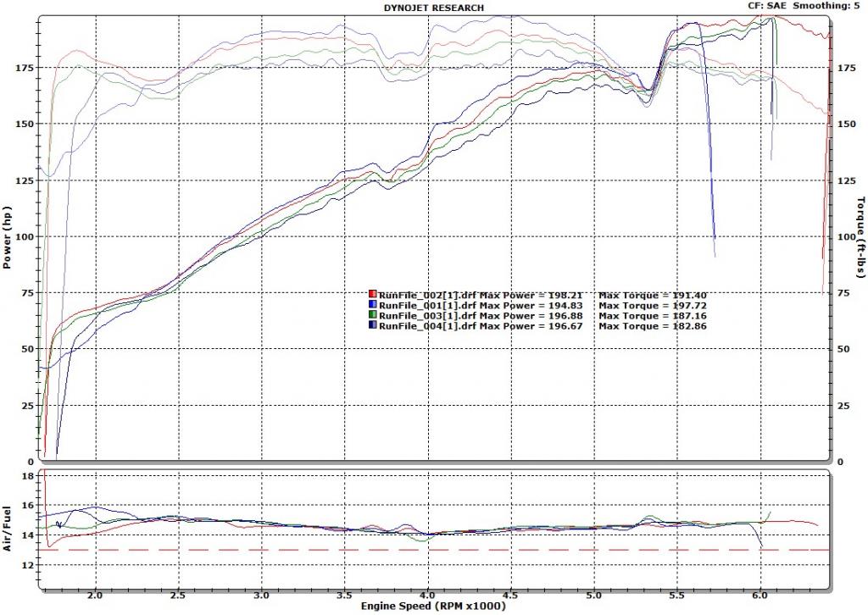The height and width of the screenshot is (615, 868).
Task: Click the dark blue RunFile_004 legend swatch
Action: pyautogui.click(x=372, y=325)
